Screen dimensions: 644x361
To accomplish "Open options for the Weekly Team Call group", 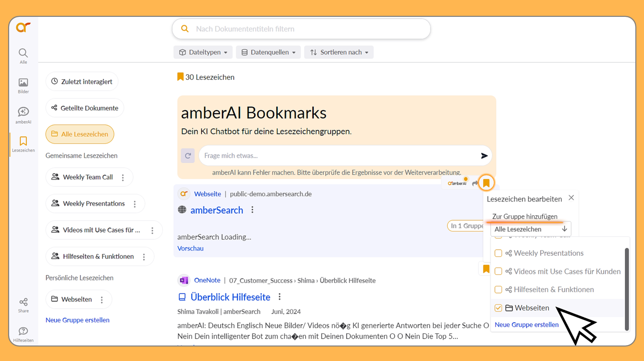I will (x=123, y=177).
